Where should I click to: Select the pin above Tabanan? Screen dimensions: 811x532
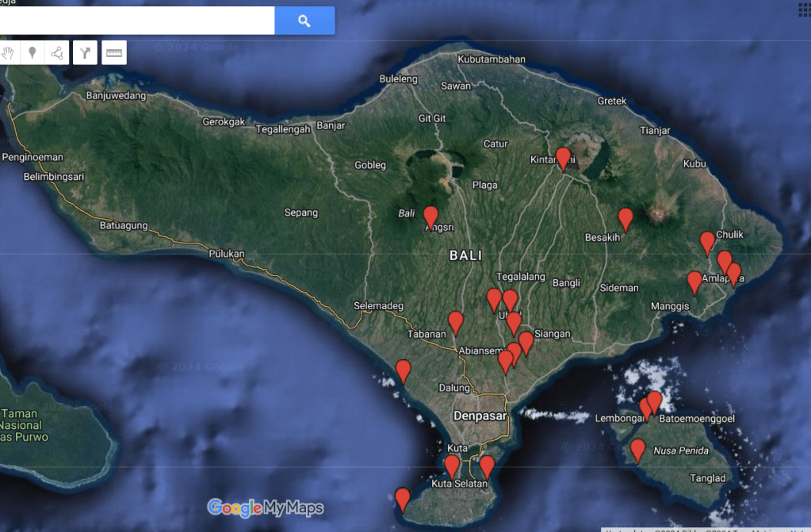(456, 321)
